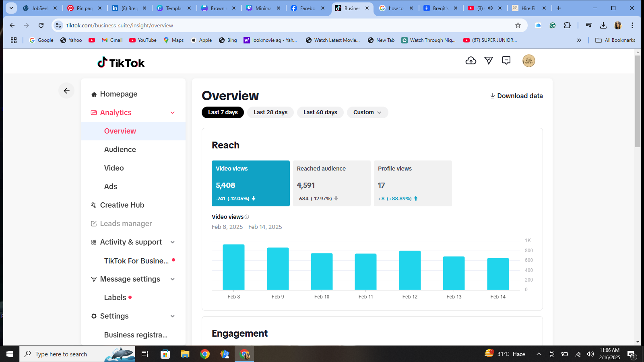View site information icon in address bar
644x362 pixels.
(58, 25)
